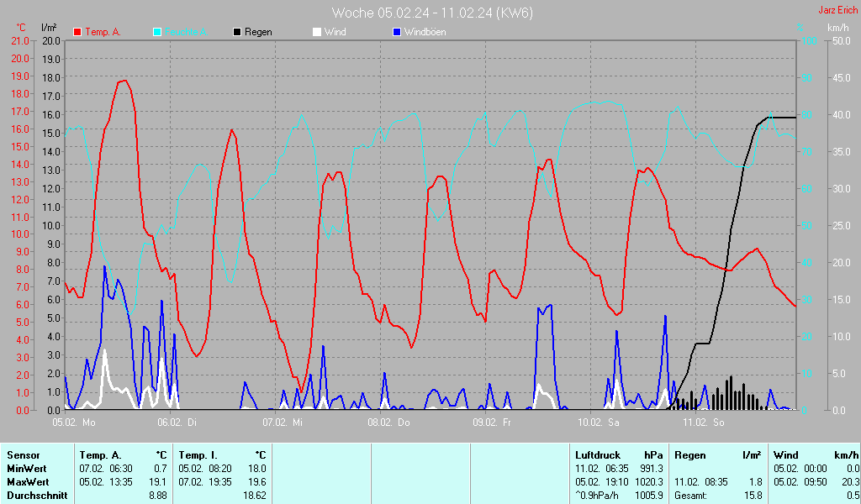Viewport: 861px width, 504px height.
Task: Select the Temp. A. column header in table
Action: (99, 454)
